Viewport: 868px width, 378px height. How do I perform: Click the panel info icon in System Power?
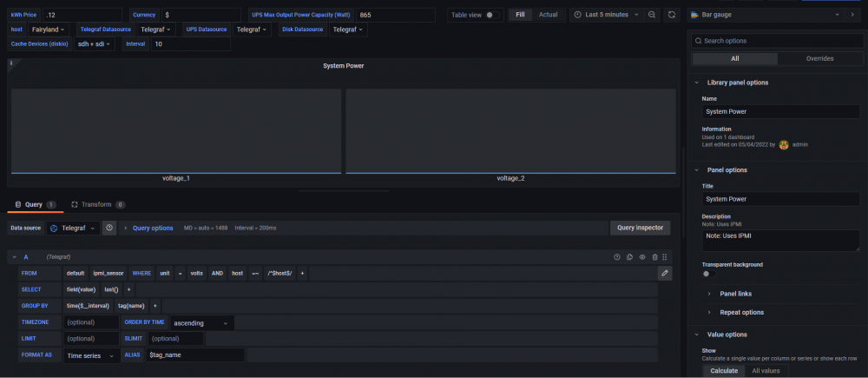11,63
